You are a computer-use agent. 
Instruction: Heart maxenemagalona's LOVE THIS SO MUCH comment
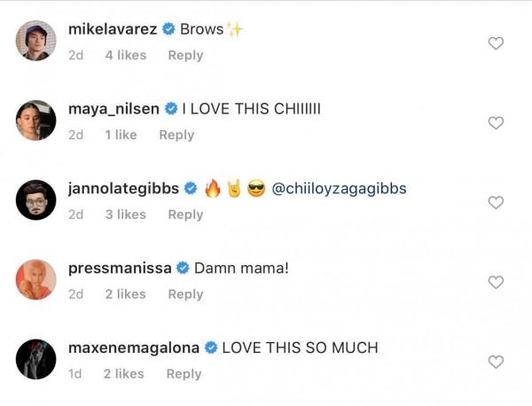click(x=496, y=362)
